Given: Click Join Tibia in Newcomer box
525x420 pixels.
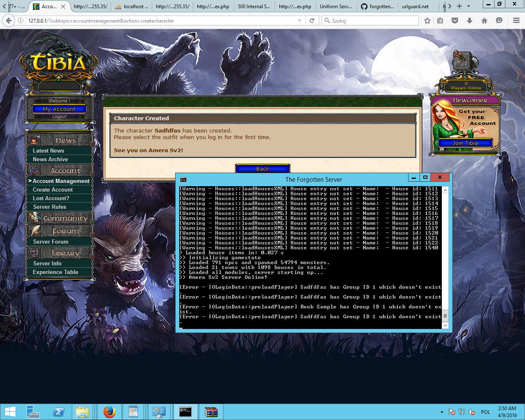Looking at the screenshot, I should [x=465, y=143].
